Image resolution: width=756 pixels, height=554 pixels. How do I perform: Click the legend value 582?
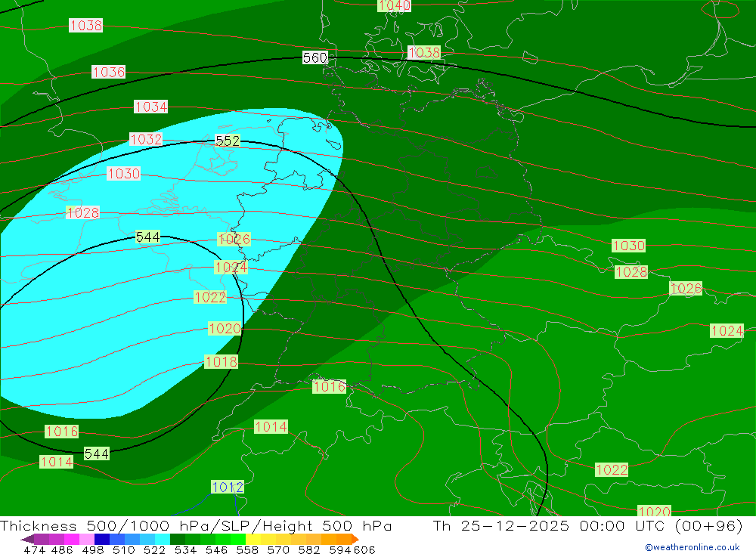click(309, 550)
